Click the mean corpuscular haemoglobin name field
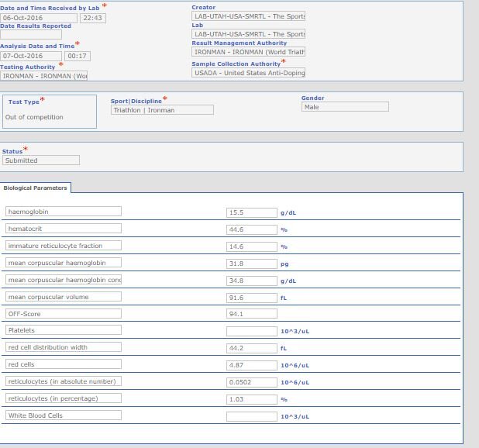Screen dimensions: 479x448 64,263
